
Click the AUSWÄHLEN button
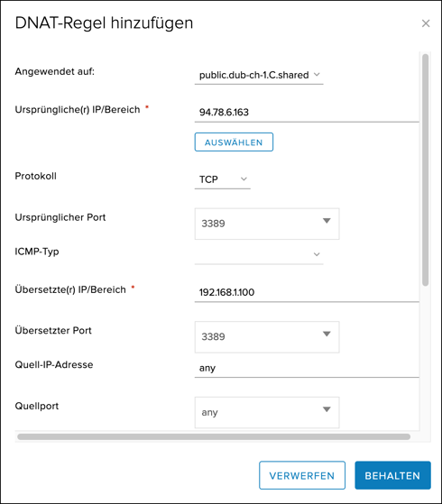pos(234,142)
